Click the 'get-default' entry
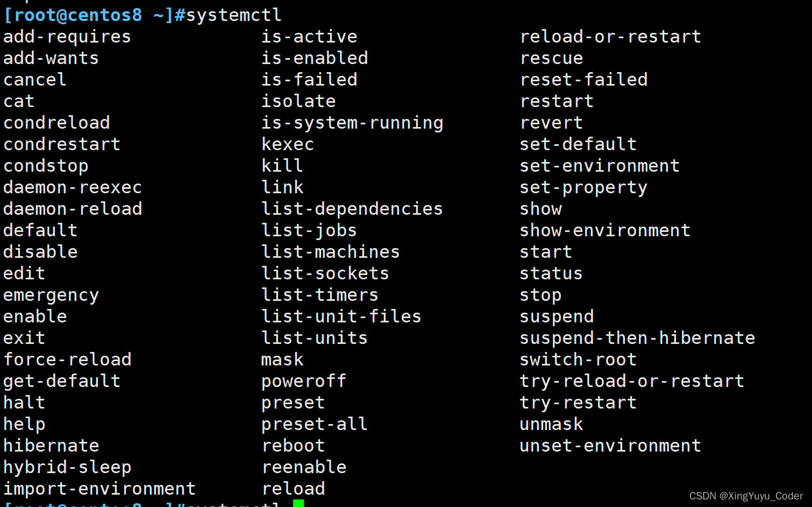The height and width of the screenshot is (507, 812). pyautogui.click(x=62, y=381)
